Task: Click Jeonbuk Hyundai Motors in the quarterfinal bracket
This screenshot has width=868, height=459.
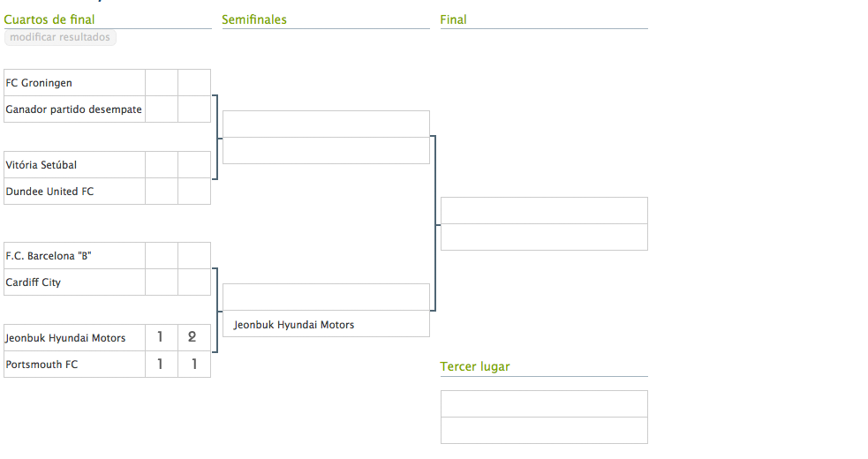Action: pyautogui.click(x=74, y=338)
